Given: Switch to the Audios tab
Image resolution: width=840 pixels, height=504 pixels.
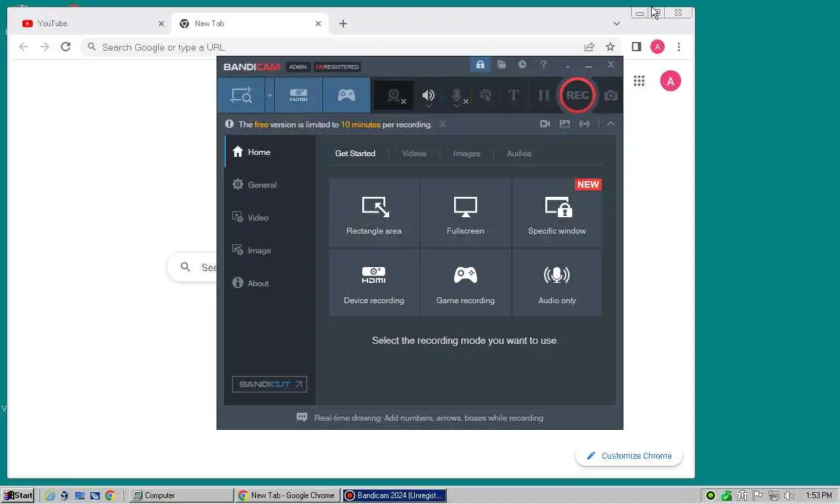Looking at the screenshot, I should click(x=519, y=154).
